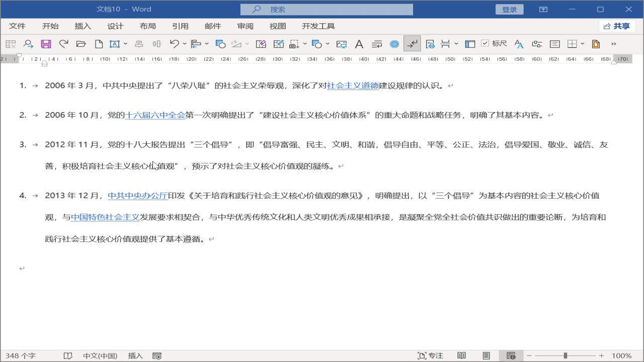Follow the 十六届六中全会 hyperlink
The height and width of the screenshot is (362, 644).
pos(155,115)
